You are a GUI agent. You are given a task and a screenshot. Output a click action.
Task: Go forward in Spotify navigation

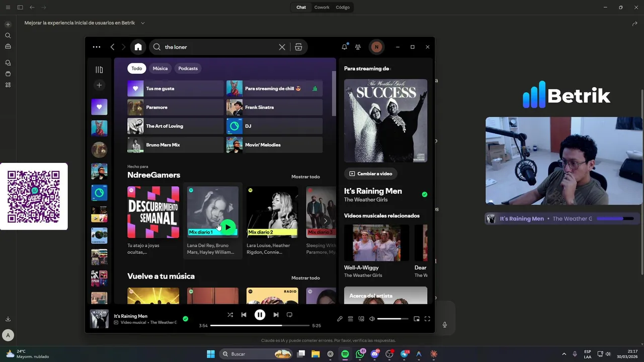point(123,47)
